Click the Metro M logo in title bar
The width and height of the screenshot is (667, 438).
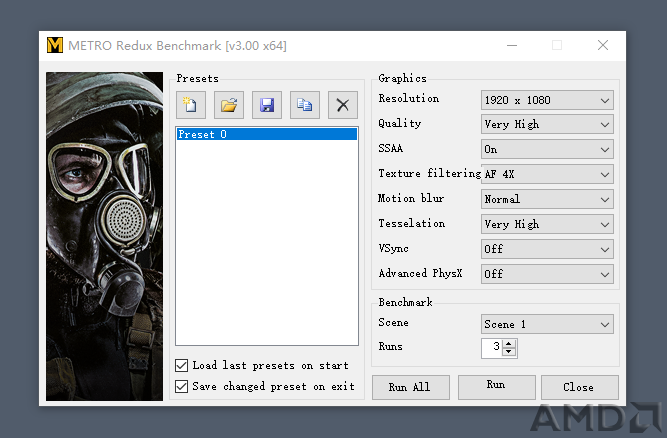click(x=54, y=45)
